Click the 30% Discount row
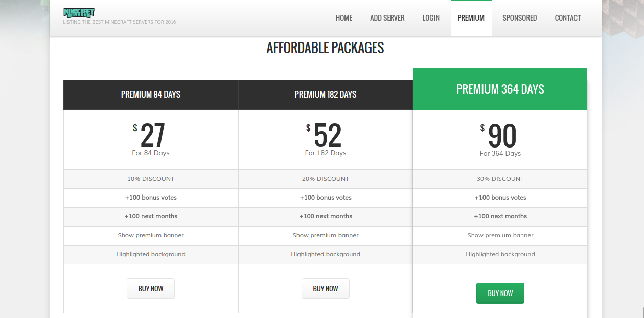Viewport: 644px width, 318px height. 500,179
